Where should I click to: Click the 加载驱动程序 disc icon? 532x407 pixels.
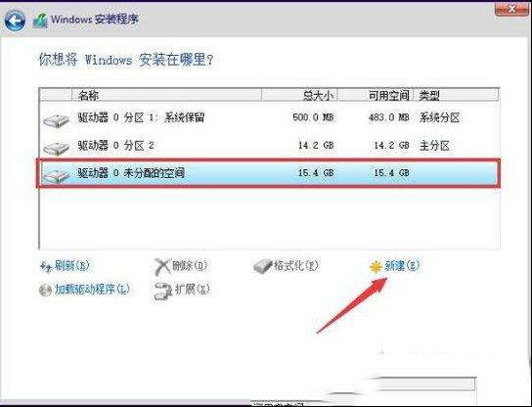(45, 291)
